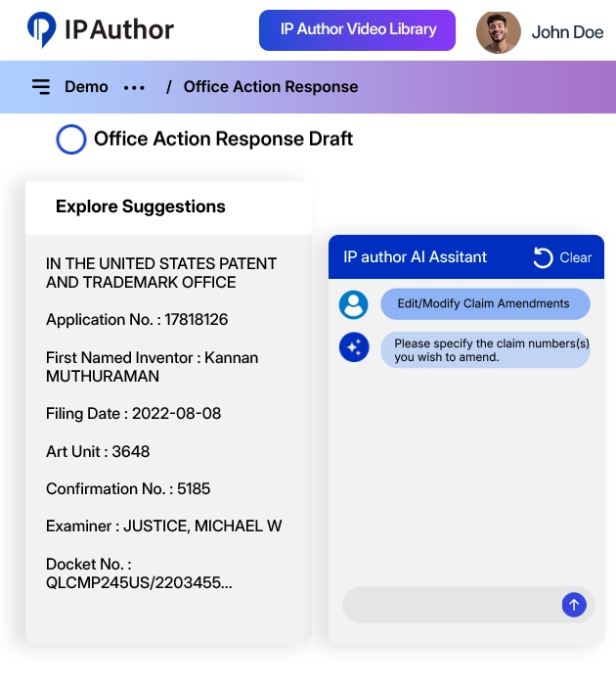Open the IP Author Video Library
Viewport: 616px width, 685px height.
click(357, 30)
